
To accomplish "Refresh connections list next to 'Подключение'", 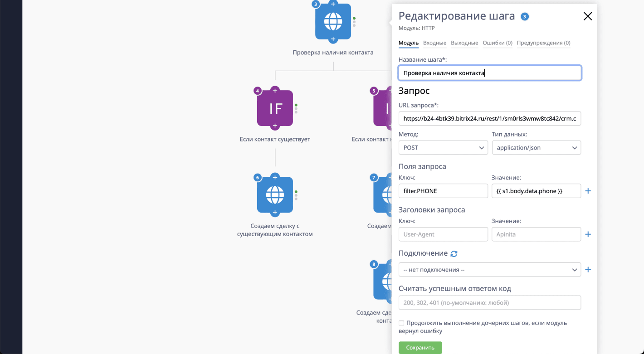I will (x=454, y=254).
